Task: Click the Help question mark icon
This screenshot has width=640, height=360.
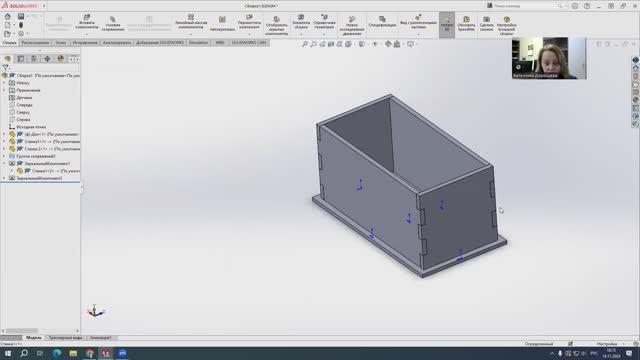Action: click(x=587, y=6)
